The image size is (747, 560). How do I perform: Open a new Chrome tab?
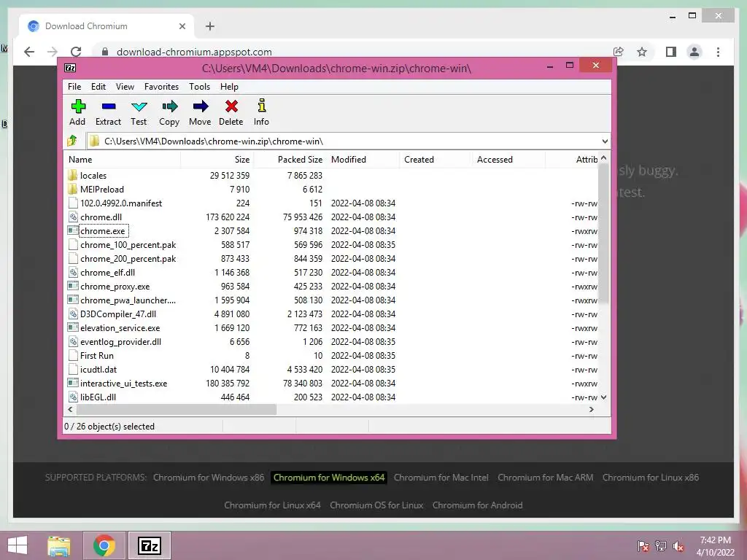(210, 26)
